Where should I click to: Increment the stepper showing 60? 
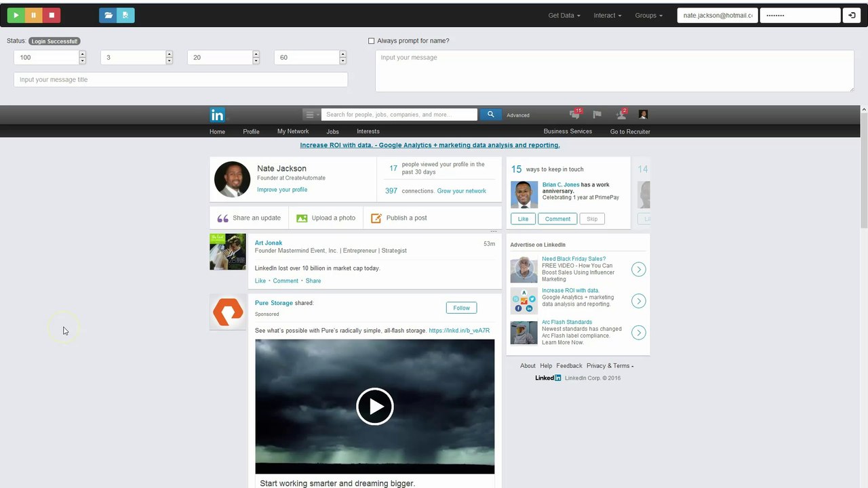click(343, 54)
